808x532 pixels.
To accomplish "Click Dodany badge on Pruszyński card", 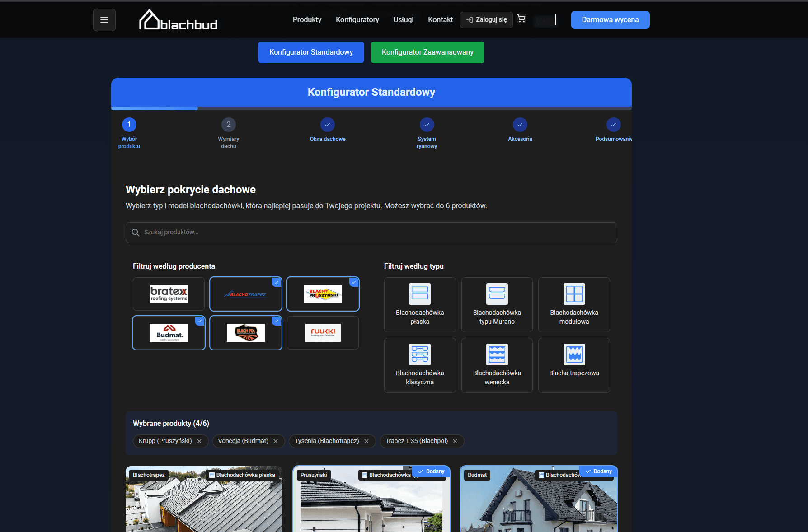I will (431, 471).
